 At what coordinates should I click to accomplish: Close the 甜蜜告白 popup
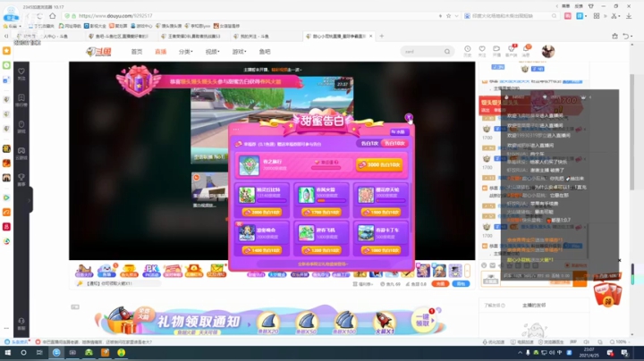pos(409,118)
